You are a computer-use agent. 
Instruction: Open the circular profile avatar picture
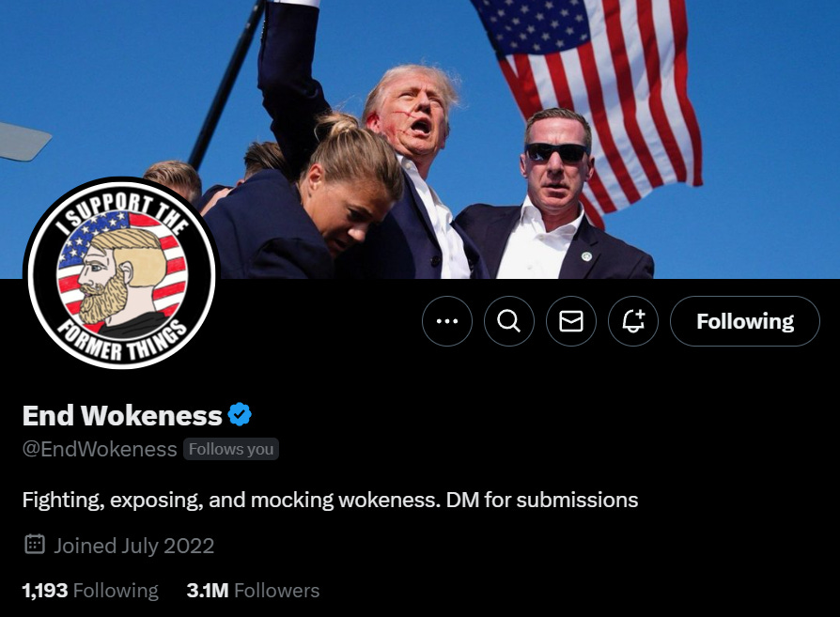(122, 273)
